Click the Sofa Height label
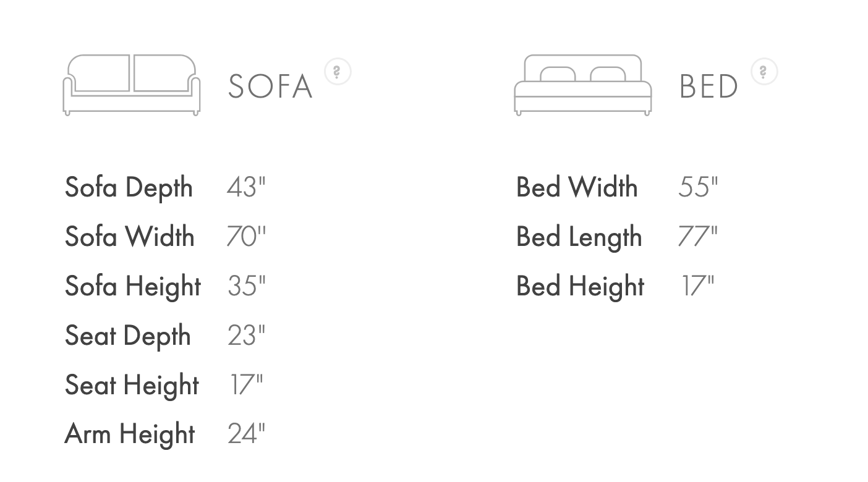Viewport: 868px width, 482px height. click(133, 286)
